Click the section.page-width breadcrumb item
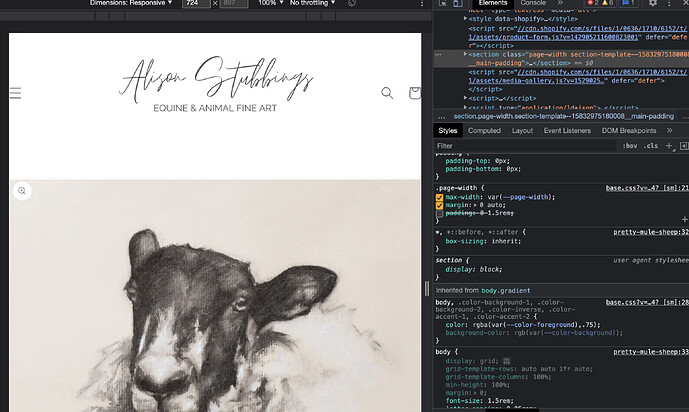This screenshot has height=412, width=689. pyautogui.click(x=564, y=116)
